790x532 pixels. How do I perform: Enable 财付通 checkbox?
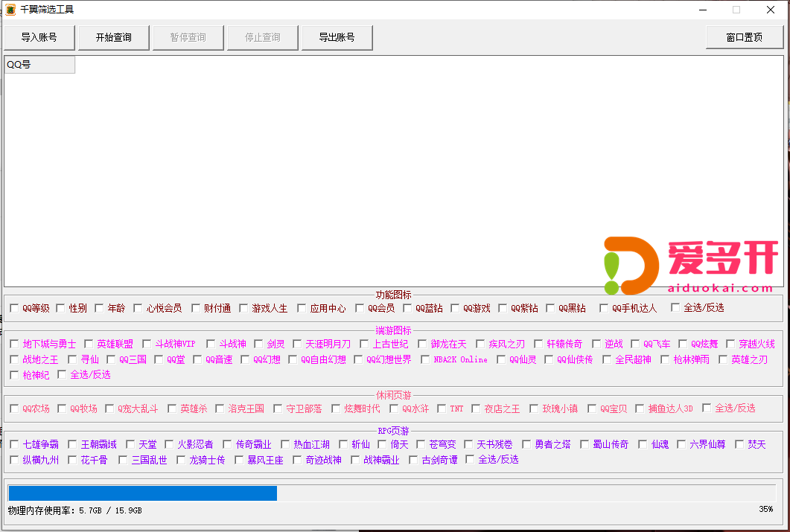coord(196,308)
